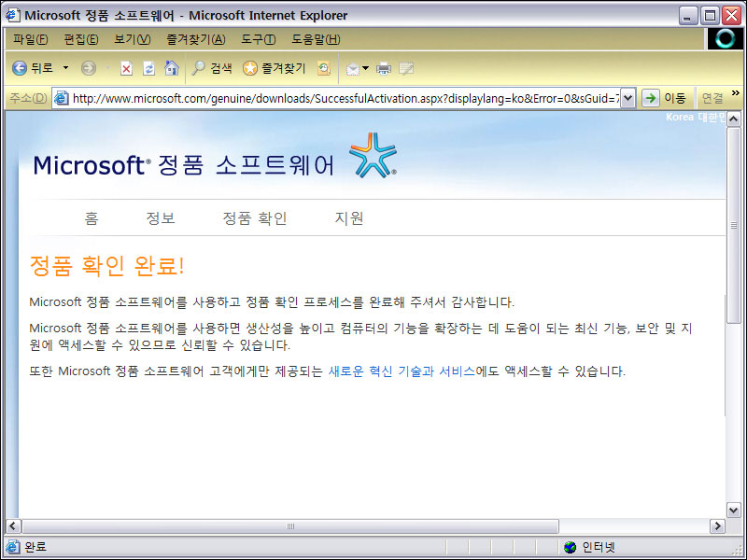Click the Korea 대한민국 locale link

[695, 118]
